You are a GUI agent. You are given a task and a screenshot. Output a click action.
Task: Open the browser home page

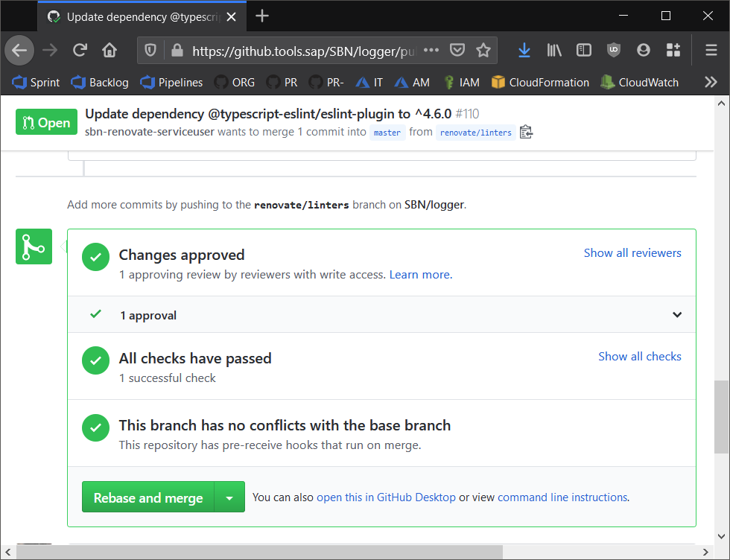[109, 50]
